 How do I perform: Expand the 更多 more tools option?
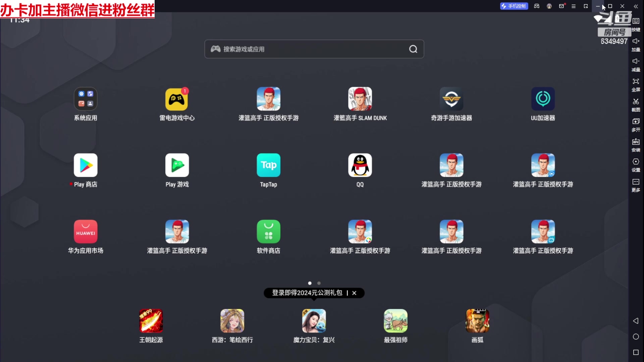636,182
